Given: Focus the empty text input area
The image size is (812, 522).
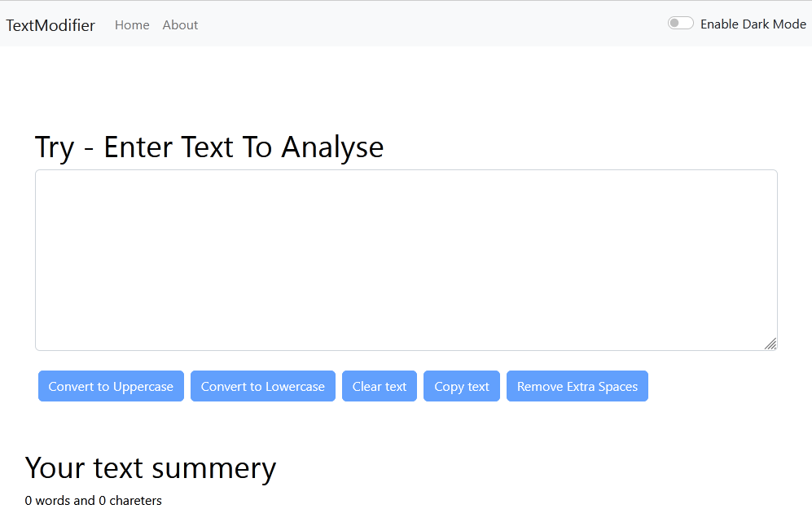Looking at the screenshot, I should (x=406, y=260).
